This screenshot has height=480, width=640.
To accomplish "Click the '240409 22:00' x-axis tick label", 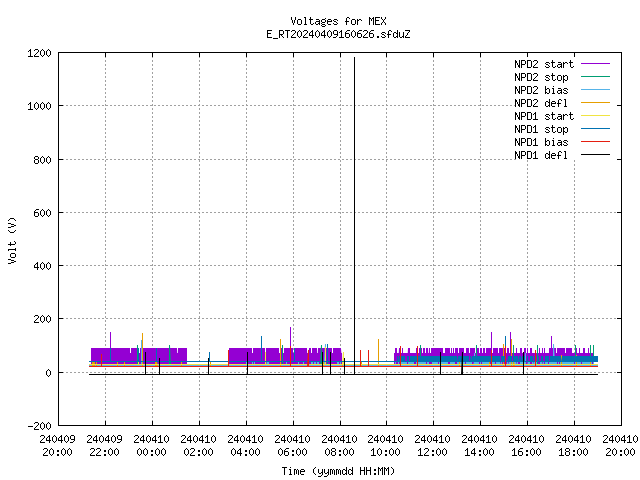I will (x=104, y=446).
